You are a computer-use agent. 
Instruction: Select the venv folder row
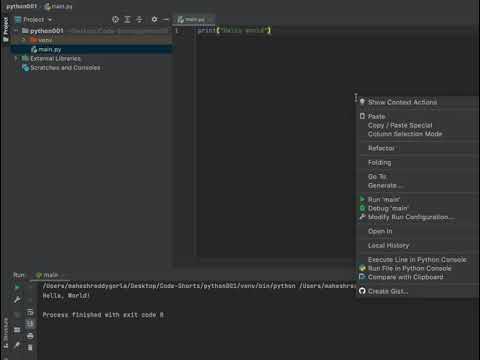point(92,40)
